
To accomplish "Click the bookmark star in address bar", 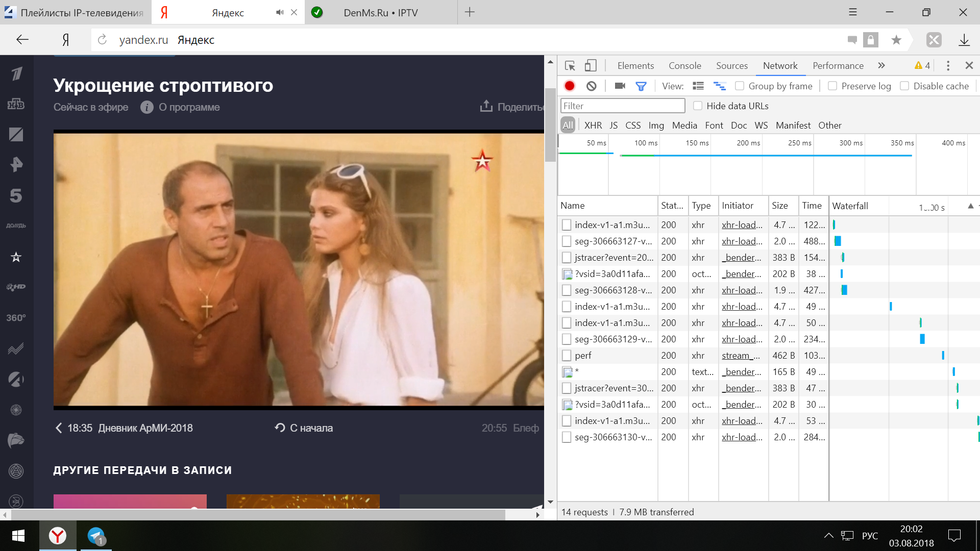I will click(896, 40).
